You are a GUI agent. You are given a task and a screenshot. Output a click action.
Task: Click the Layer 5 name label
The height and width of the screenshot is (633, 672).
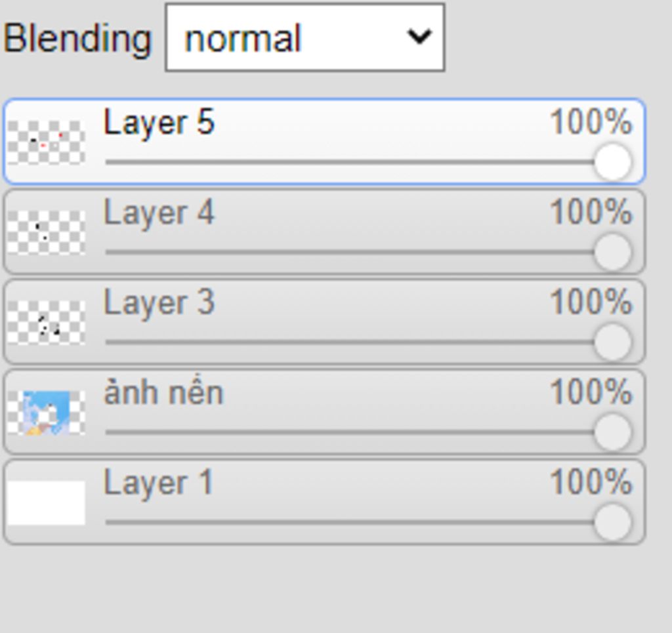(159, 123)
